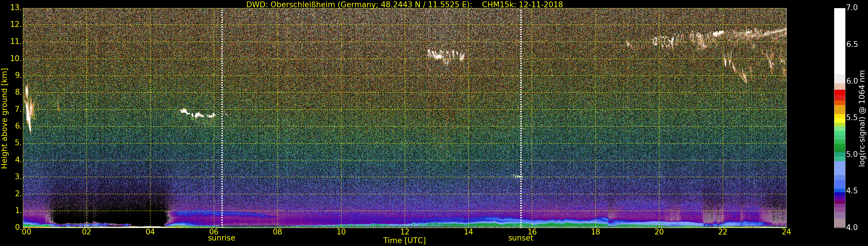Screen dimensions: 868x246
Task: Click the "sunrise" label under the time axis
Action: 221,238
